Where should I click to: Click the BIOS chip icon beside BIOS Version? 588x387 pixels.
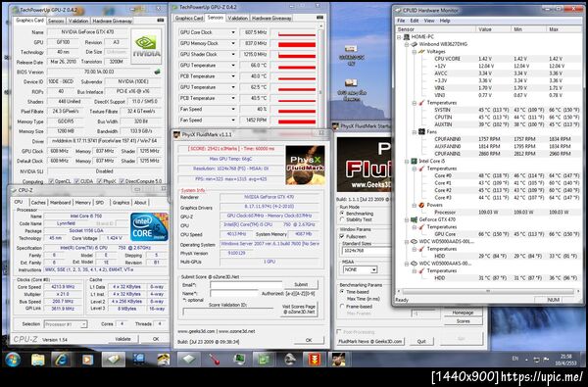[158, 72]
